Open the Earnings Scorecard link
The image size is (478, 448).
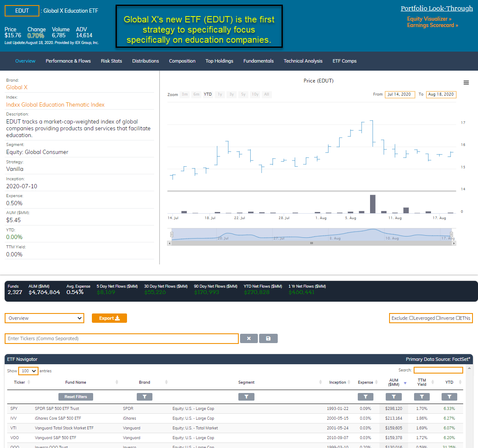tap(432, 25)
